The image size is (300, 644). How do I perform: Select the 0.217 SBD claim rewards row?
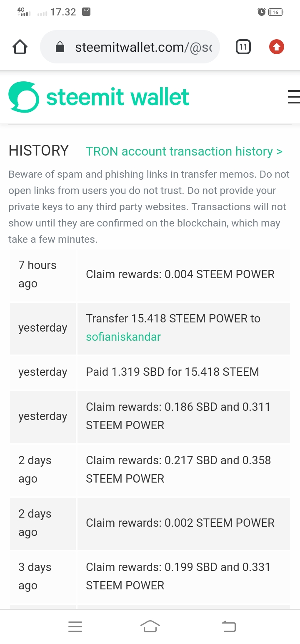(150, 470)
